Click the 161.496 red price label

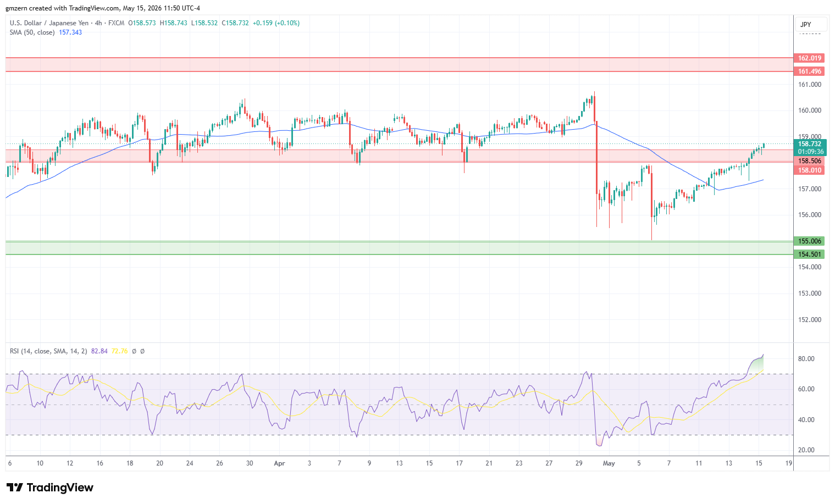810,71
